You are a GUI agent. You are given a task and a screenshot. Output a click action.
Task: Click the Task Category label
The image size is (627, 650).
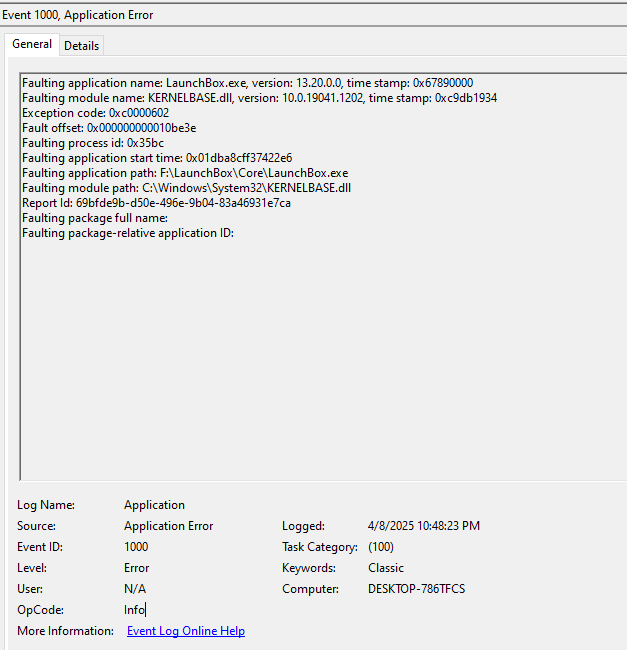coord(320,547)
